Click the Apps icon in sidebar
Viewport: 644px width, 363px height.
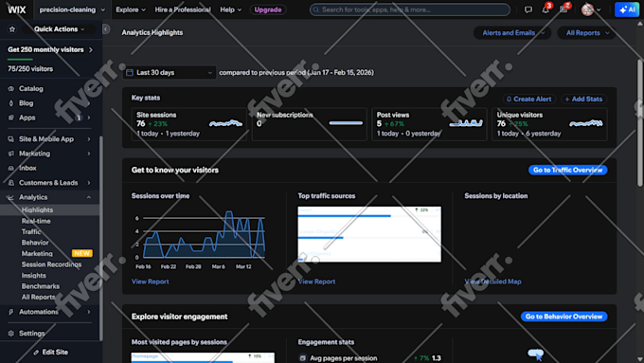(10, 118)
